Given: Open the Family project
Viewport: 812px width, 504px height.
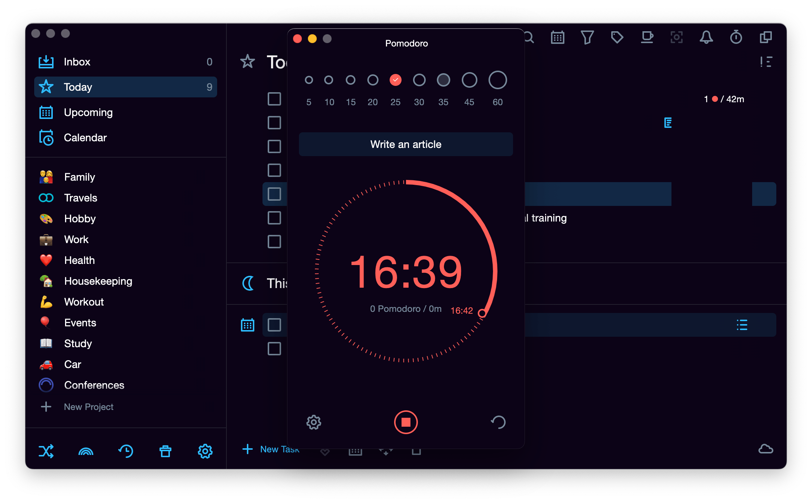Looking at the screenshot, I should 126,177.
